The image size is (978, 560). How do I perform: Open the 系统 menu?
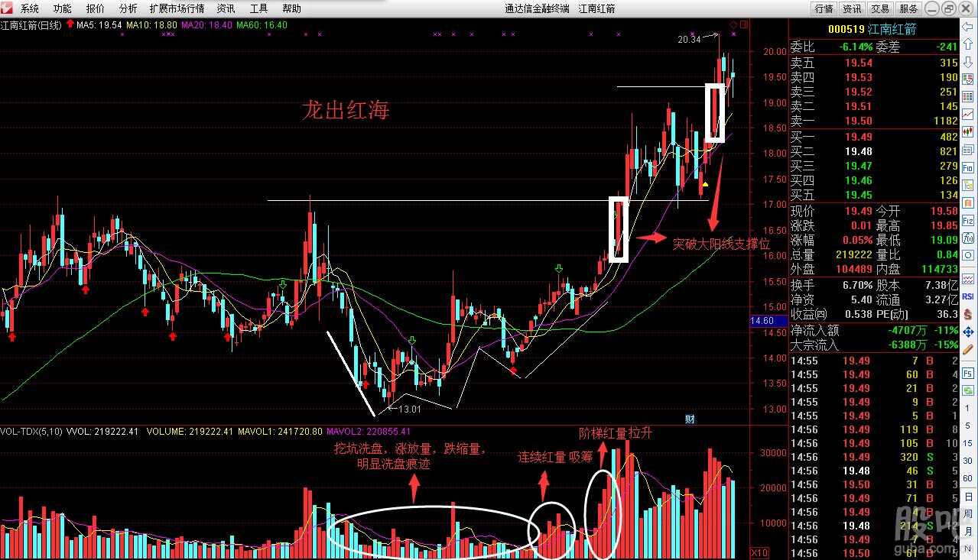point(30,8)
